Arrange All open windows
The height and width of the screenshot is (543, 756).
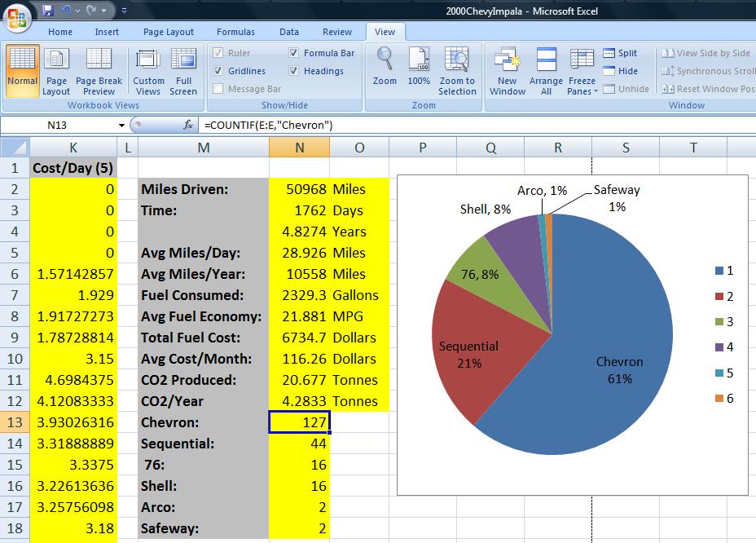pos(547,71)
